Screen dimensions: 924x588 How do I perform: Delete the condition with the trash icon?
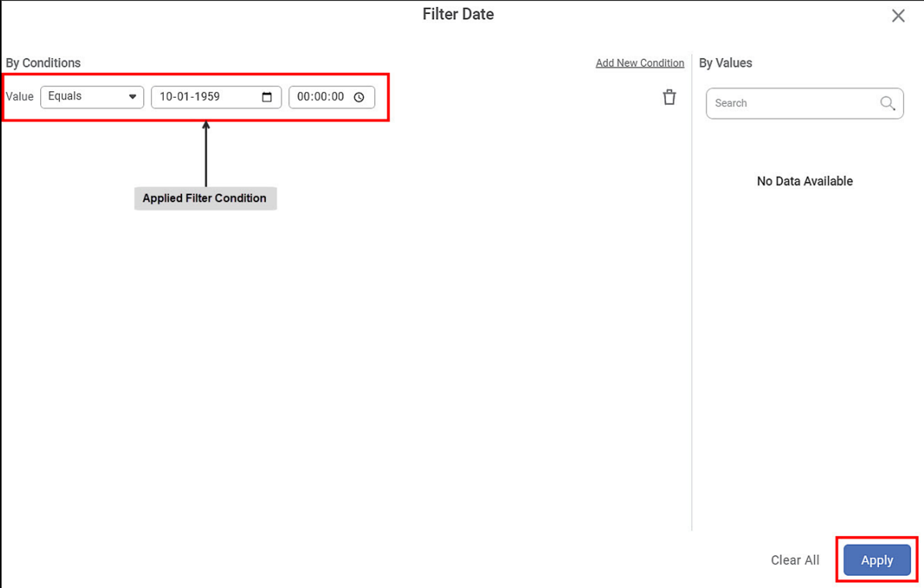[669, 97]
